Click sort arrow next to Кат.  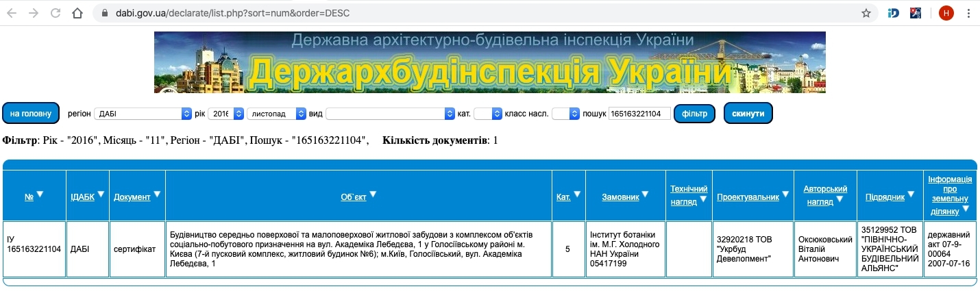[x=577, y=194]
